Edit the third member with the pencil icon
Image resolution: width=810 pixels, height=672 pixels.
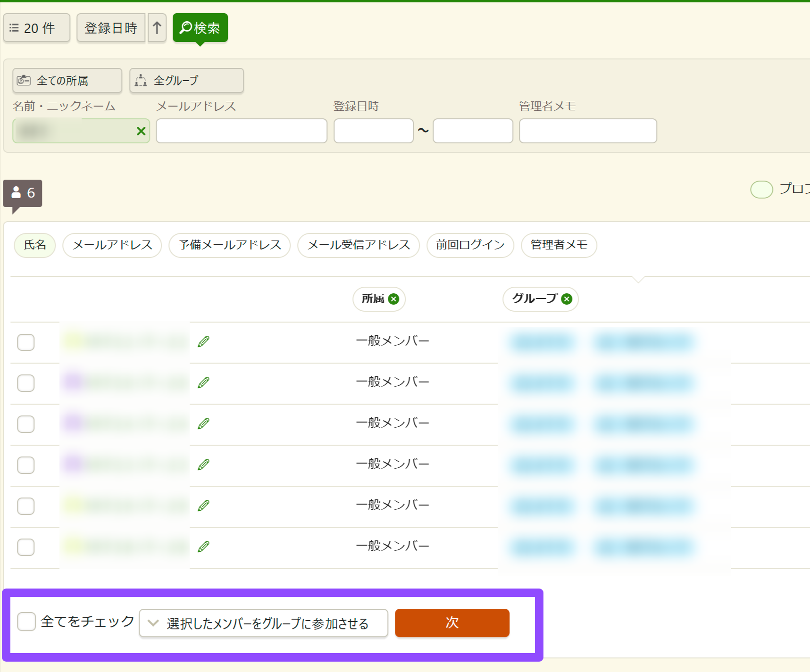click(x=203, y=423)
